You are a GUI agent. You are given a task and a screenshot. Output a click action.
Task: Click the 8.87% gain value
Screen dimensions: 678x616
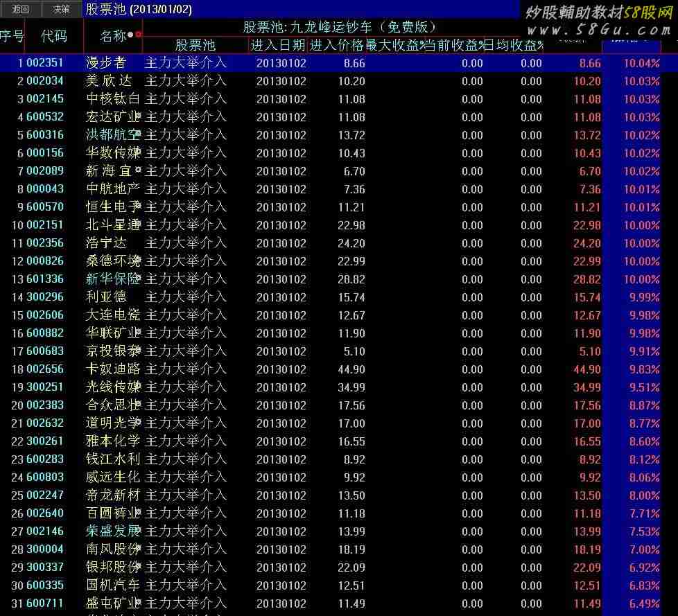point(644,405)
